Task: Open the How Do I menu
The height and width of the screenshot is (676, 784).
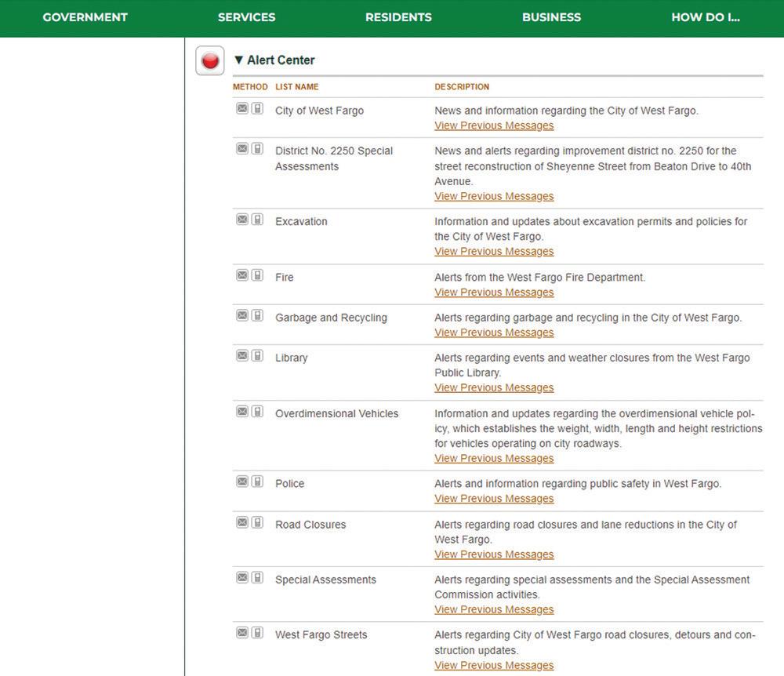Action: 705,17
